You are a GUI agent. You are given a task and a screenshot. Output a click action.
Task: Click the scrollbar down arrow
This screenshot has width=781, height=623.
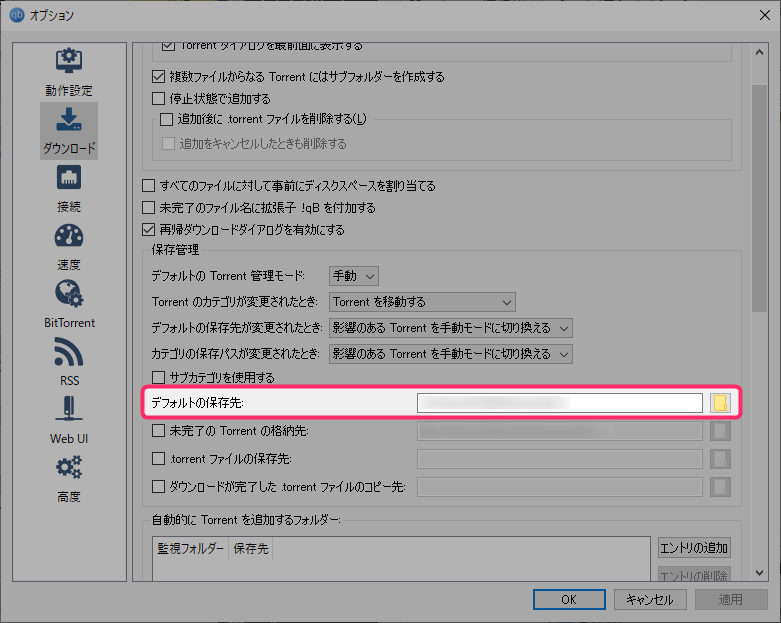[x=759, y=573]
